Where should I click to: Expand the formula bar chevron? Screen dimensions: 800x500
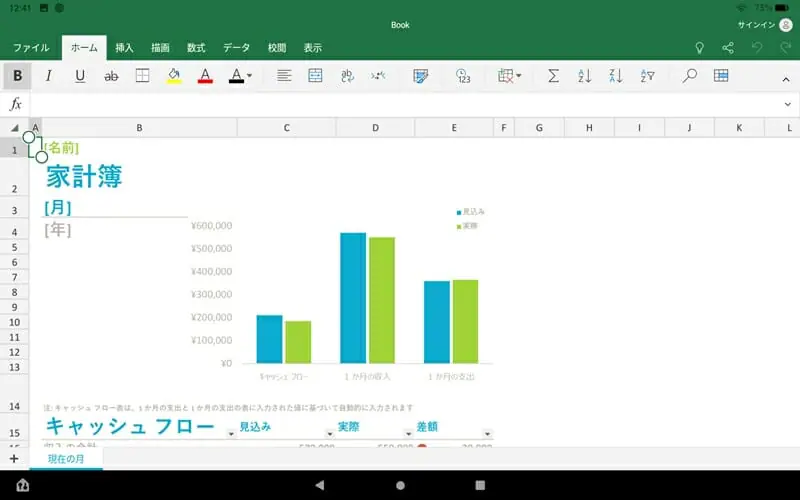[787, 104]
